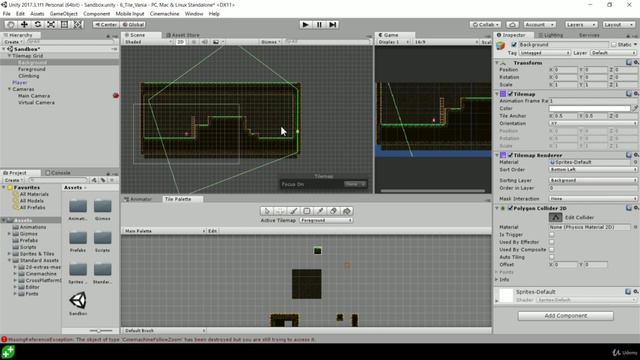Open the Active Tilemap dropdown
The height and width of the screenshot is (360, 640).
(326, 220)
